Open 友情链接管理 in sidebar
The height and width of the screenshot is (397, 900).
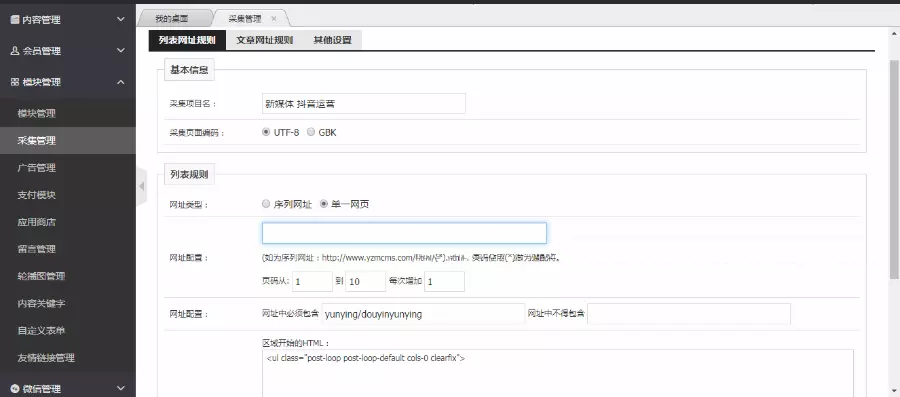[68, 357]
